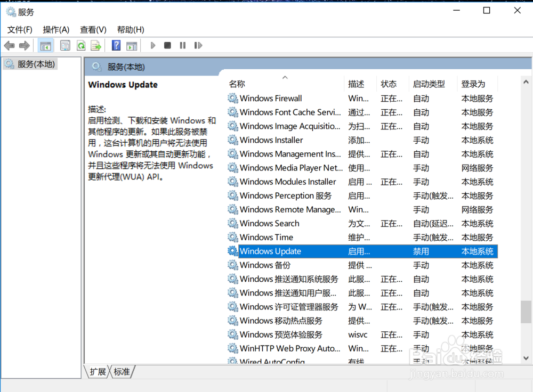The width and height of the screenshot is (533, 392).
Task: Select the Windows Firewall service row
Action: coord(362,98)
